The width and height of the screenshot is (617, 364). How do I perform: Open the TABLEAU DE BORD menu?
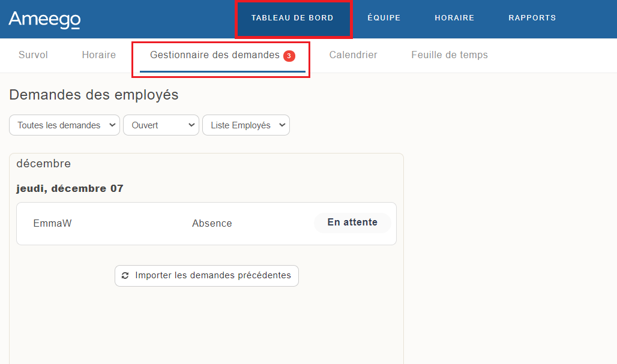[x=292, y=18]
